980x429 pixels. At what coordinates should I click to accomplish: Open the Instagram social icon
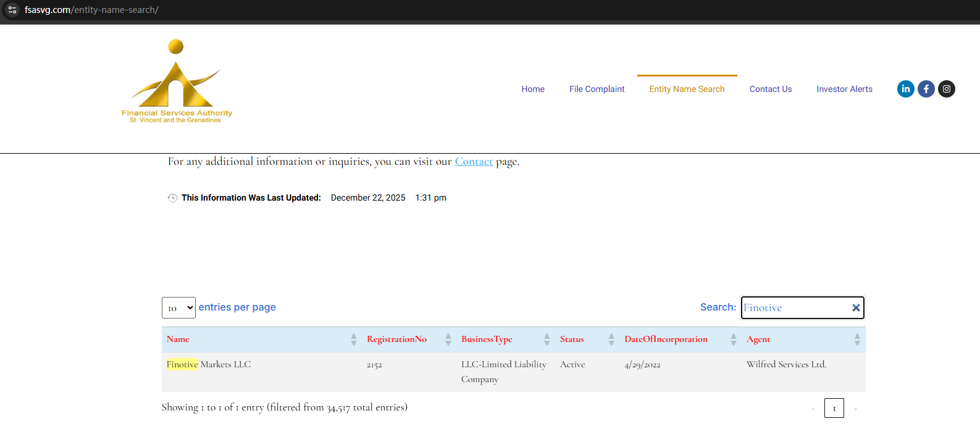[x=946, y=89]
